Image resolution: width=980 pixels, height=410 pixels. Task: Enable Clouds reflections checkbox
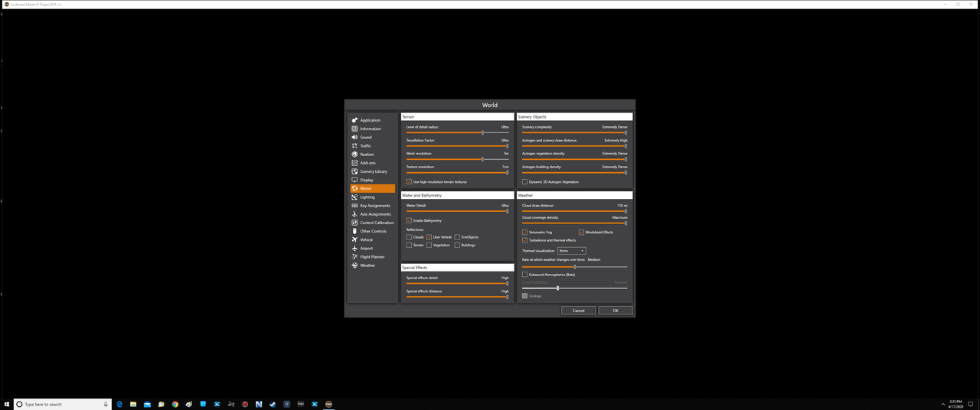tap(410, 237)
